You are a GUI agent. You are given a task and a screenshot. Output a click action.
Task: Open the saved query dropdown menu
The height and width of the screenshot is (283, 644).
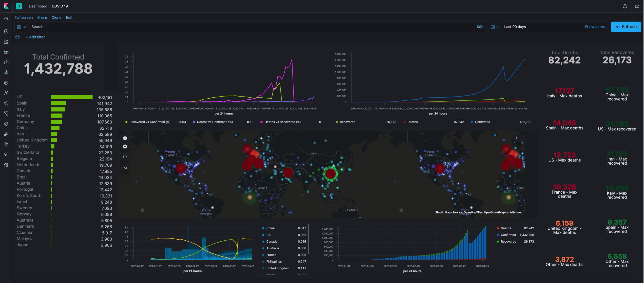(x=21, y=27)
